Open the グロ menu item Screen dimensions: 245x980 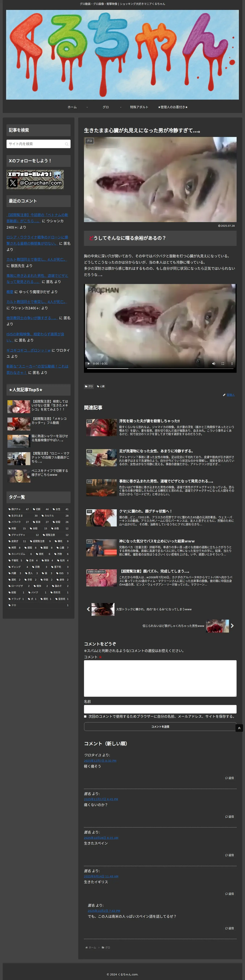click(106, 107)
